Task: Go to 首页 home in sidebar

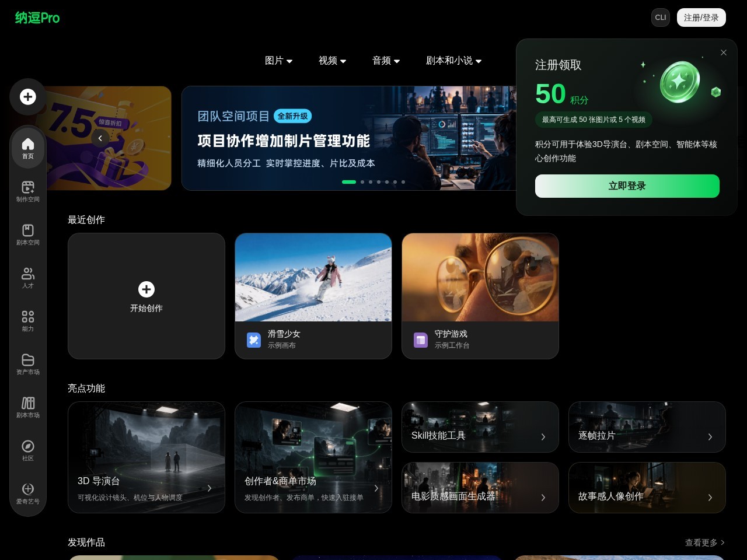Action: tap(28, 148)
